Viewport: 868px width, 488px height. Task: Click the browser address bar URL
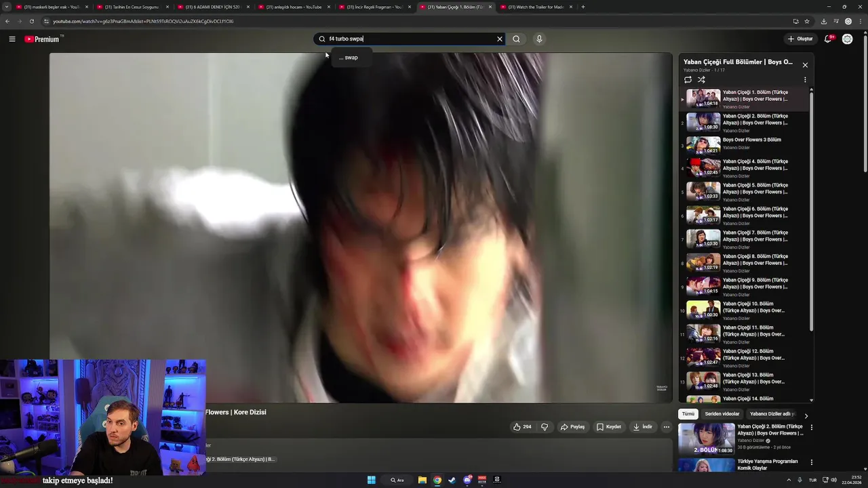coord(143,21)
